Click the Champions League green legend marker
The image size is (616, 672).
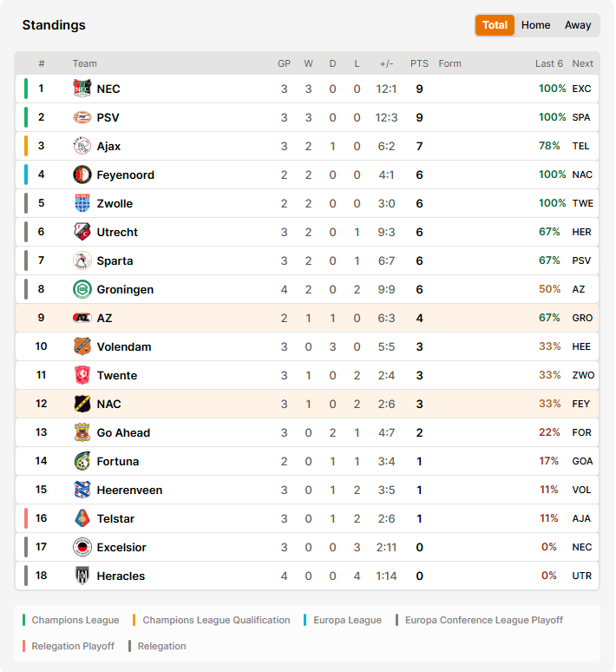(x=24, y=620)
